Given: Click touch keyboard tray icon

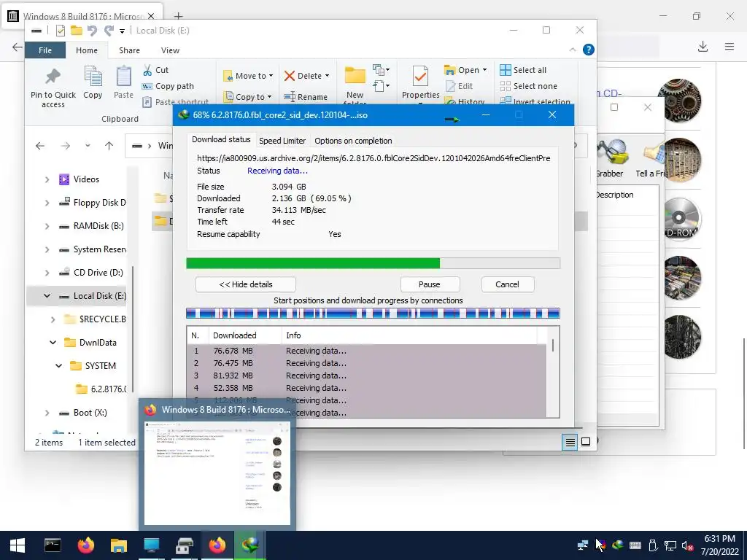Looking at the screenshot, I should pos(635,545).
